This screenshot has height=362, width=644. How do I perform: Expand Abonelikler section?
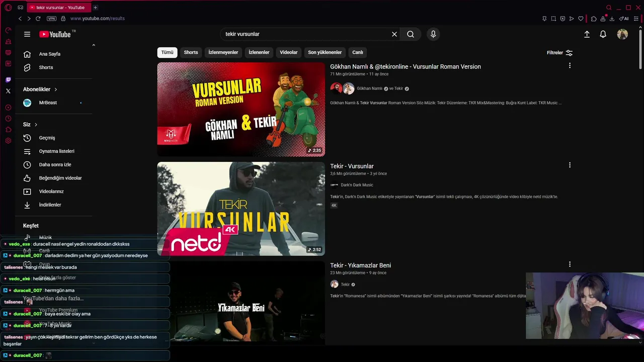[40, 89]
